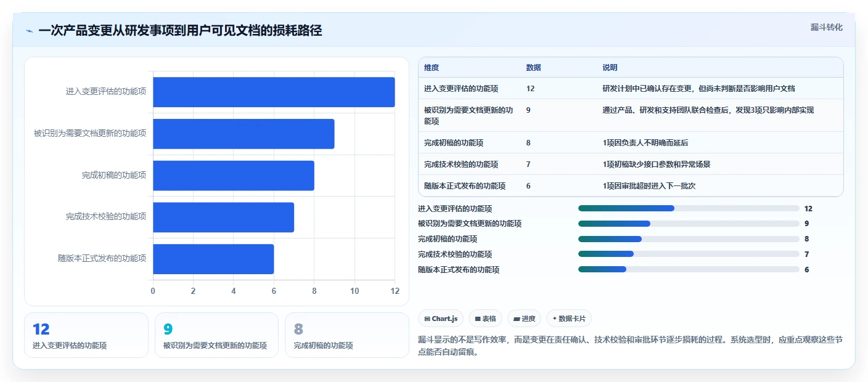The width and height of the screenshot is (868, 382).
Task: Click the chart bar for 被识别为需要文档更新的功能项
Action: pyautogui.click(x=244, y=134)
